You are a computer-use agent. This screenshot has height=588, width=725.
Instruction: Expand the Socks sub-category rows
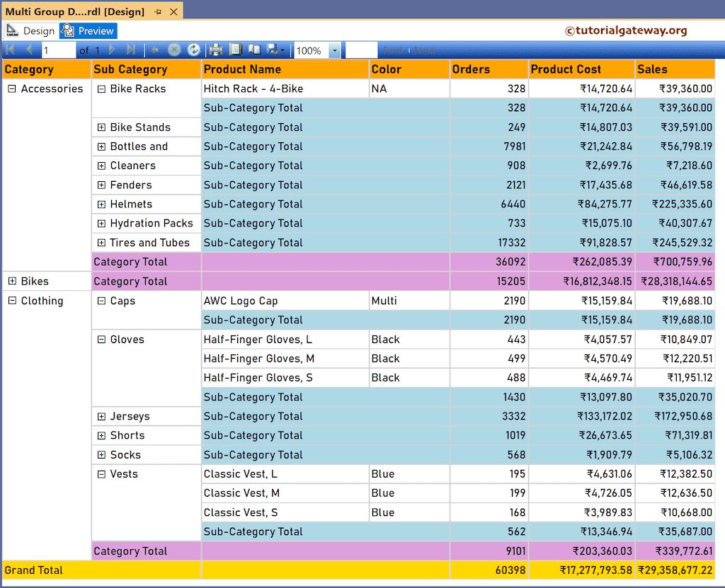point(100,454)
